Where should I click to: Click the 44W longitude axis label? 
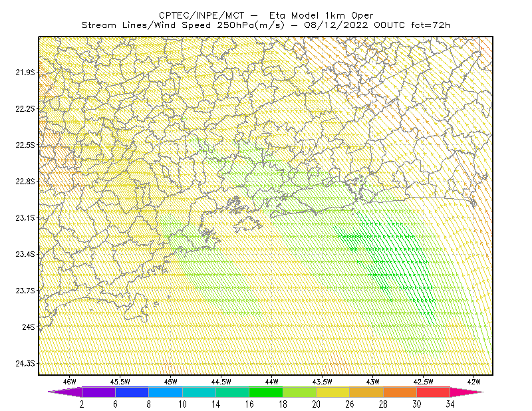(x=272, y=382)
